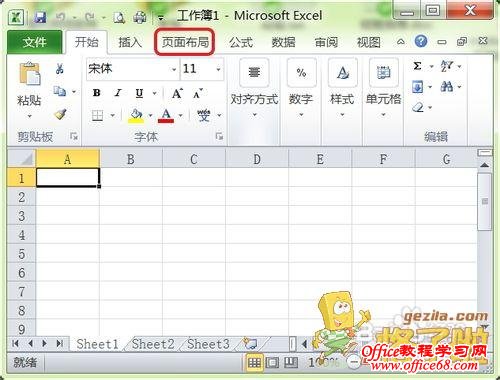Toggle Underline formatting
The width and height of the screenshot is (500, 380).
coord(139,93)
